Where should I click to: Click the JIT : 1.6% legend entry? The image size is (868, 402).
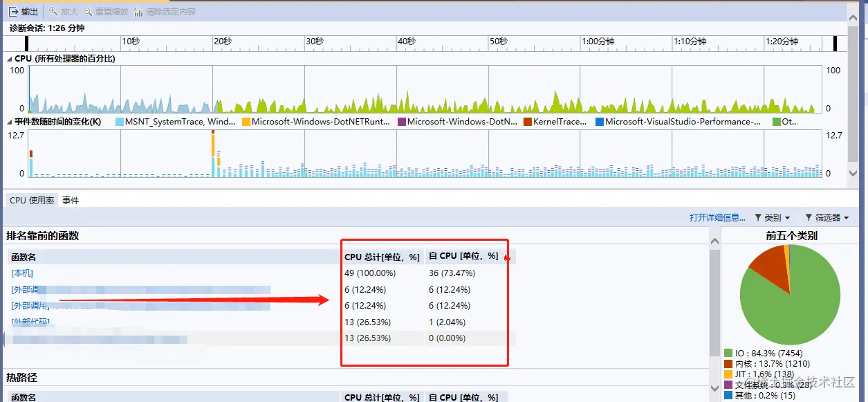tap(759, 374)
